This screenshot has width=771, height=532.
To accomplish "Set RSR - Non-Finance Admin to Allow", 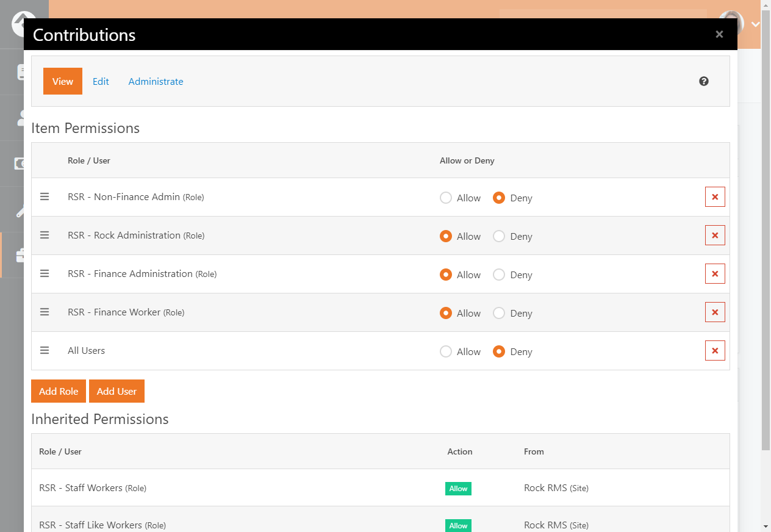I will pyautogui.click(x=446, y=198).
